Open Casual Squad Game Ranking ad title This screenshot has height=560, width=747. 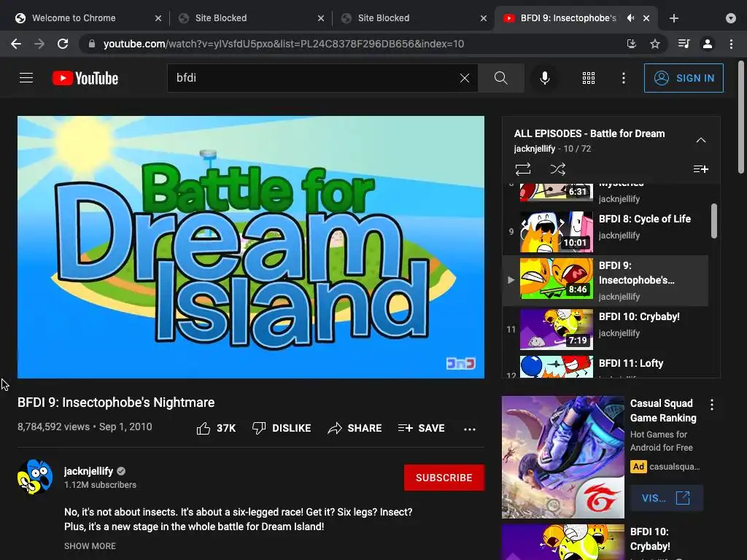coord(663,411)
